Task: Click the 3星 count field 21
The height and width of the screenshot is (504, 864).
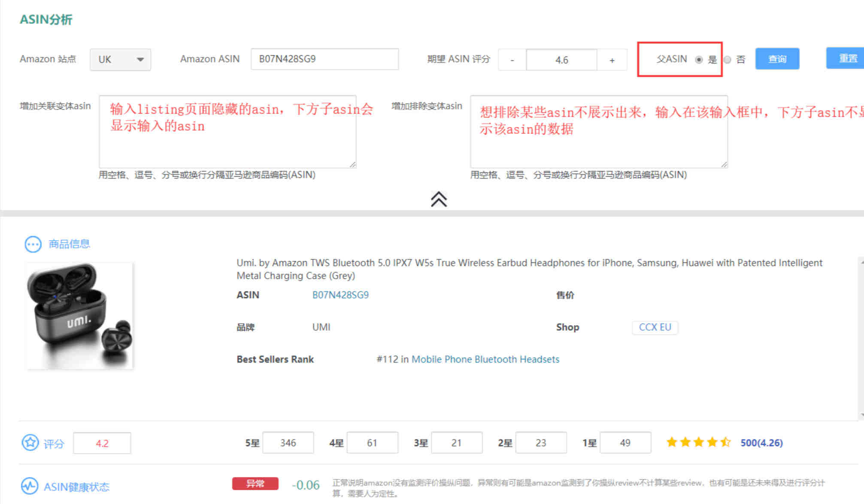Action: [457, 443]
